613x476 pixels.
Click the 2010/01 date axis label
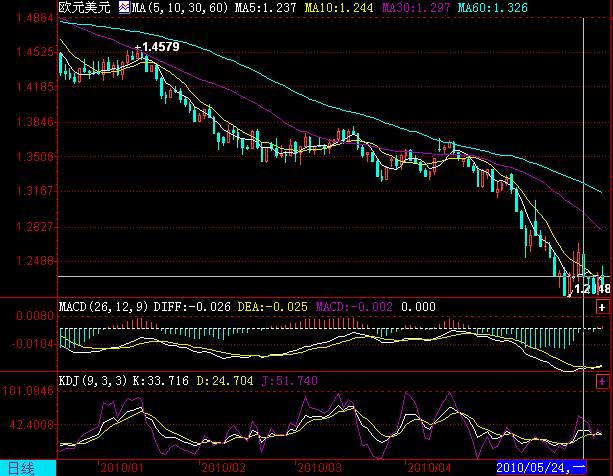tap(122, 468)
